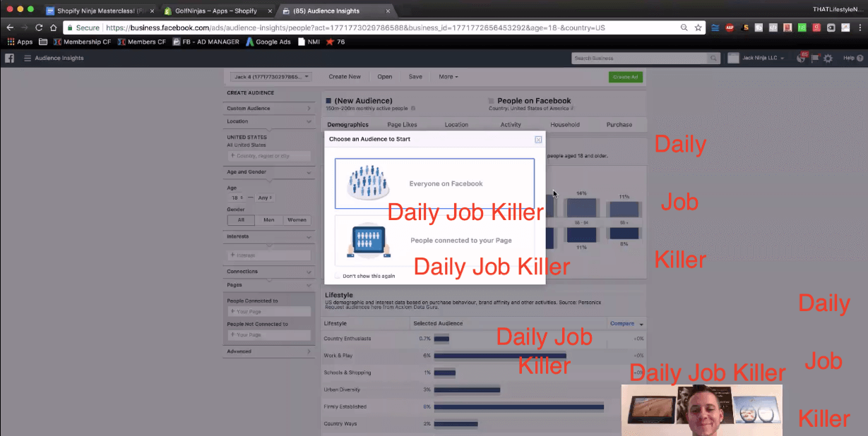This screenshot has width=868, height=436.
Task: Click Create New in the toolbar
Action: (345, 77)
